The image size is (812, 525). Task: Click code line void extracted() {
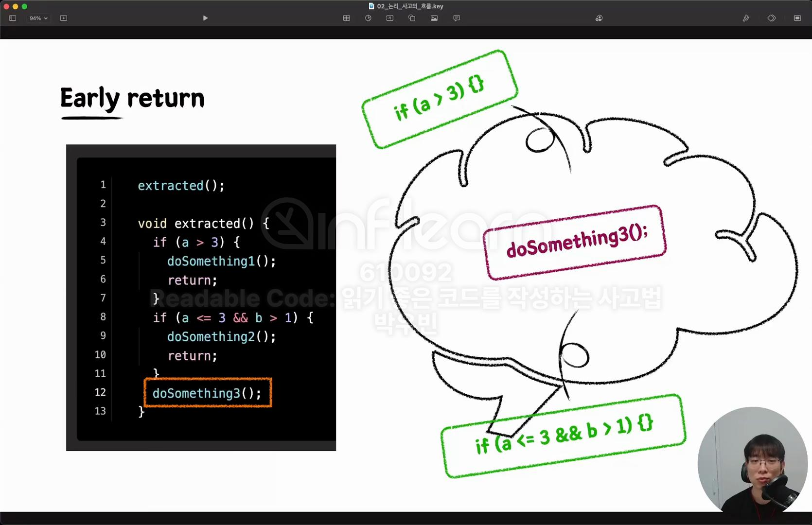point(203,224)
